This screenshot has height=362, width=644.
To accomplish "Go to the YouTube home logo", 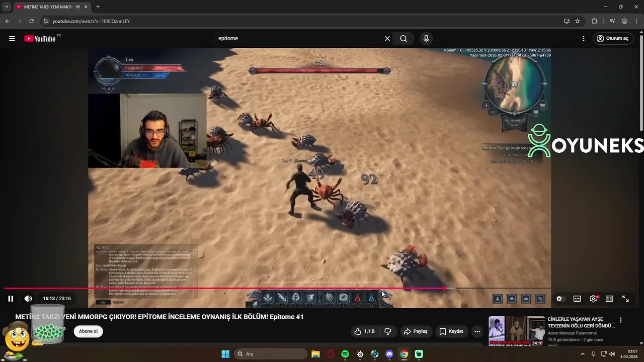I will point(40,39).
